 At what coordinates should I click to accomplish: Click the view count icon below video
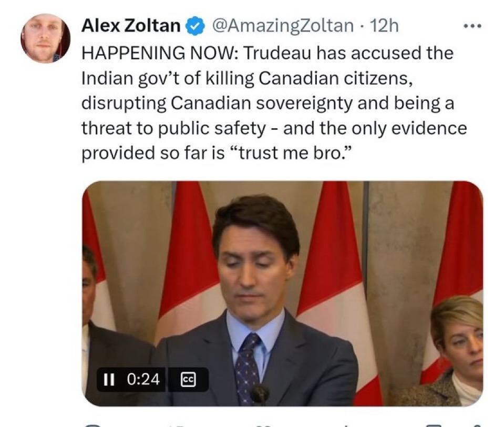[x=345, y=425]
